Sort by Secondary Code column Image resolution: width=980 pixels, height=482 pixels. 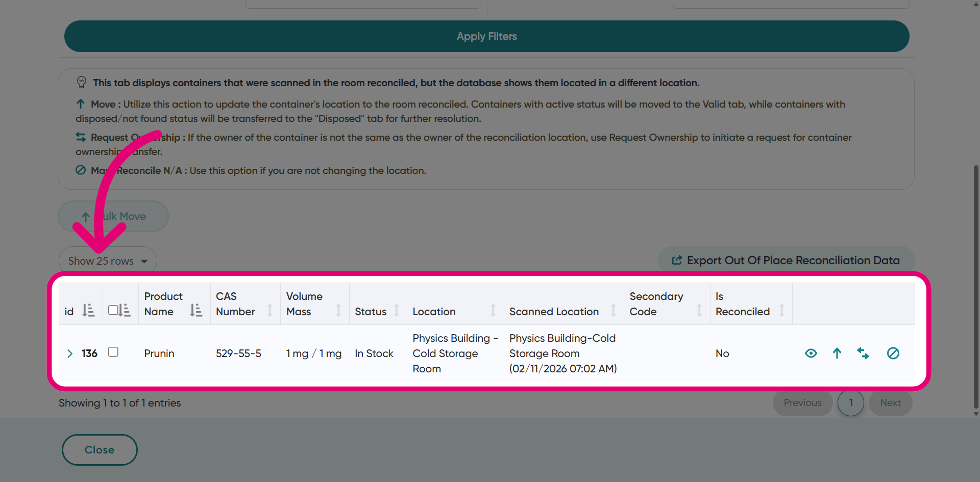[699, 310]
